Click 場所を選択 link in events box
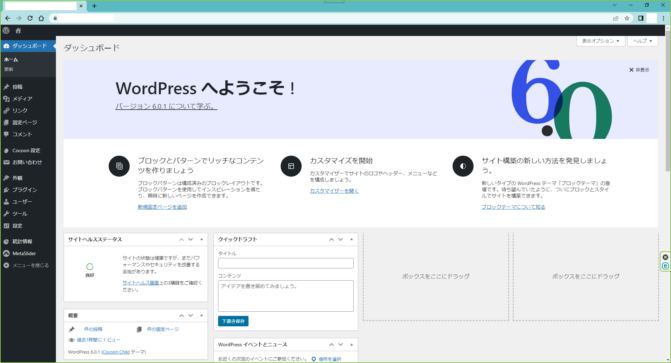The image size is (671, 363). click(x=330, y=359)
